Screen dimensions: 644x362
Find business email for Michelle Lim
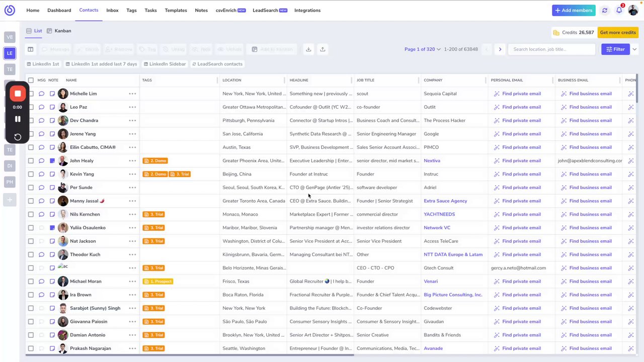click(x=586, y=94)
